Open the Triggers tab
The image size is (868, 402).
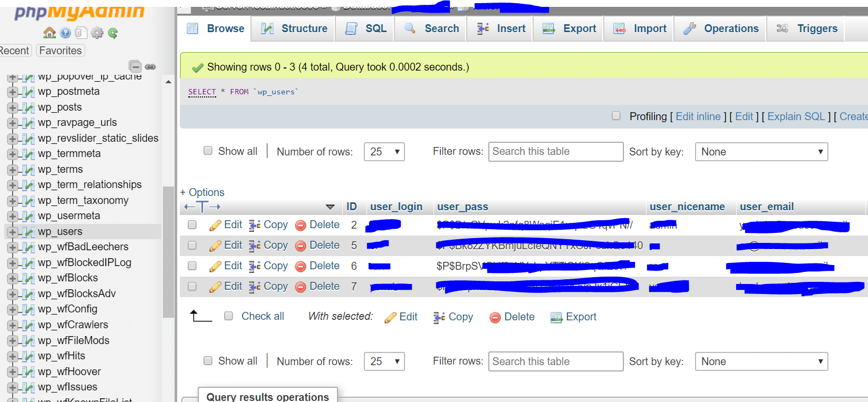[x=807, y=28]
